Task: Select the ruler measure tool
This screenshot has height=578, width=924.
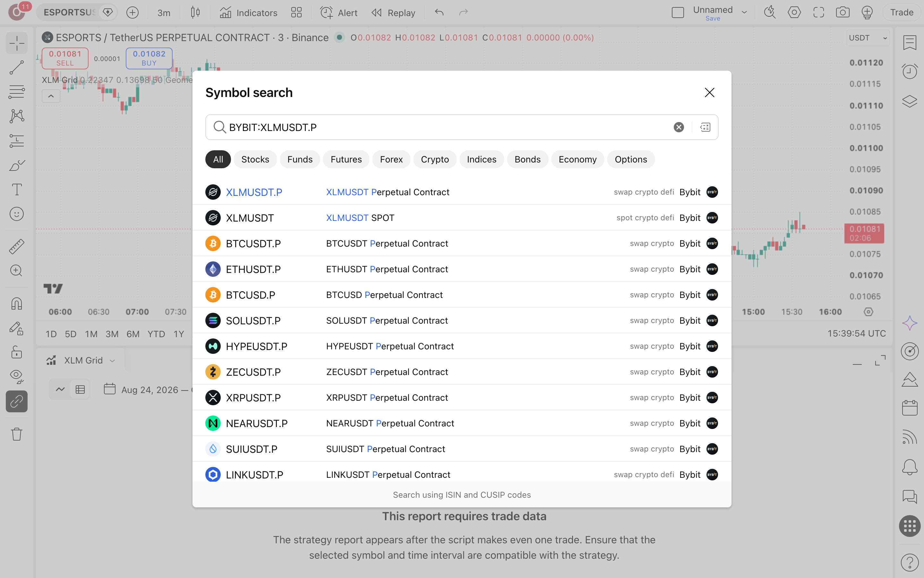Action: click(16, 247)
